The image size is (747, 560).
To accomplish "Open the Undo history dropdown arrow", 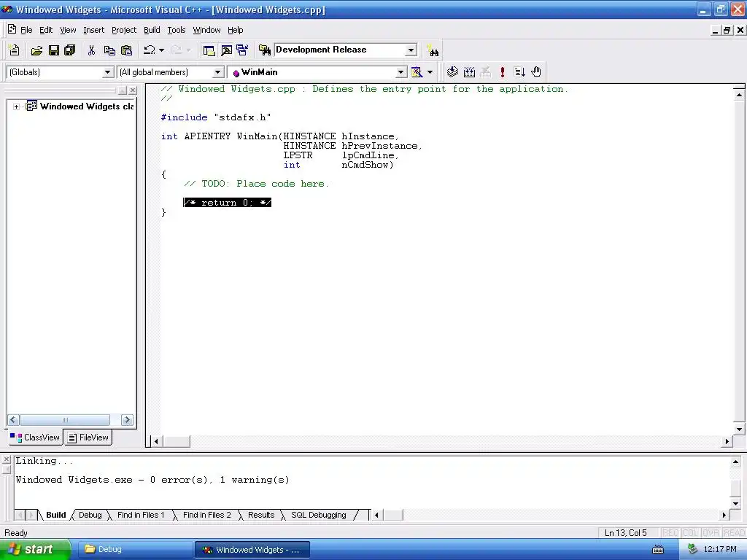I will (162, 50).
